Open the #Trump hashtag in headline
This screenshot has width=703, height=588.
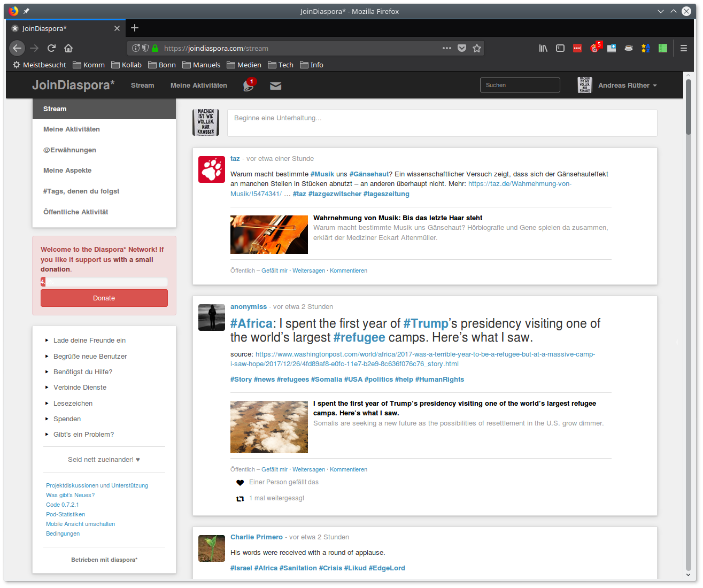[x=426, y=323]
